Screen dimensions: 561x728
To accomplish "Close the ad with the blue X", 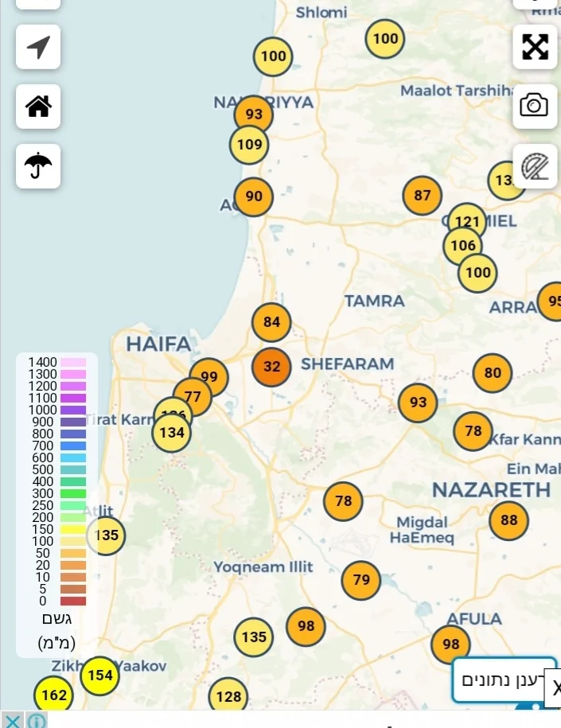I will pyautogui.click(x=13, y=721).
